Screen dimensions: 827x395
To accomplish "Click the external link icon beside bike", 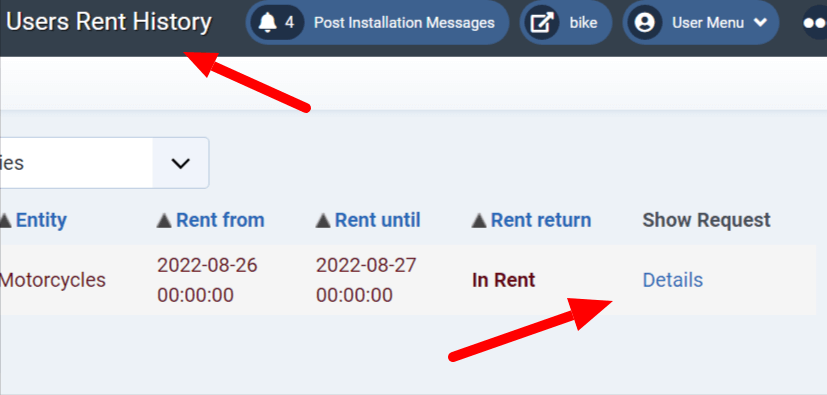I will pyautogui.click(x=542, y=23).
